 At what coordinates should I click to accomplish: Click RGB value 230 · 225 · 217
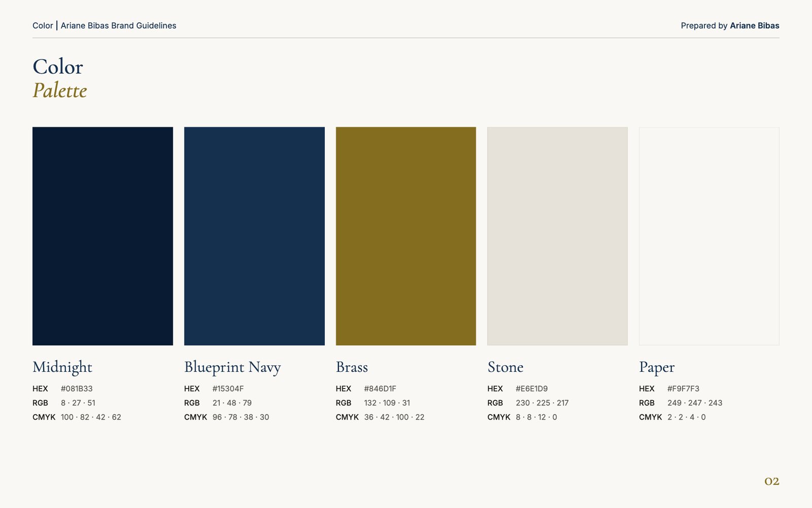(x=542, y=403)
